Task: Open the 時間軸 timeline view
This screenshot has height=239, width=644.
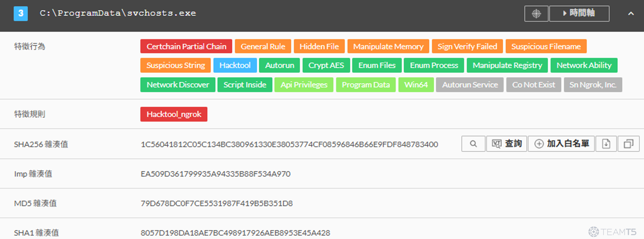Action: click(x=579, y=14)
